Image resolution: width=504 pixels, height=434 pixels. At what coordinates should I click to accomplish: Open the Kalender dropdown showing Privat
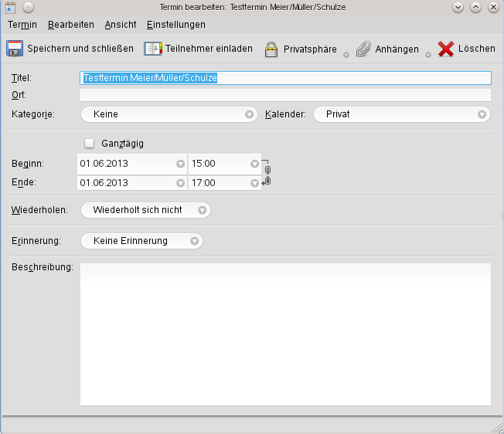(402, 114)
